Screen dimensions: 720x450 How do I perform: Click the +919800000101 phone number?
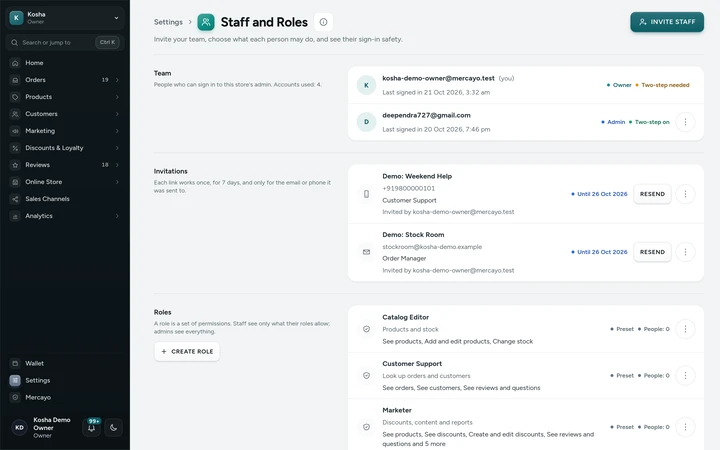409,188
